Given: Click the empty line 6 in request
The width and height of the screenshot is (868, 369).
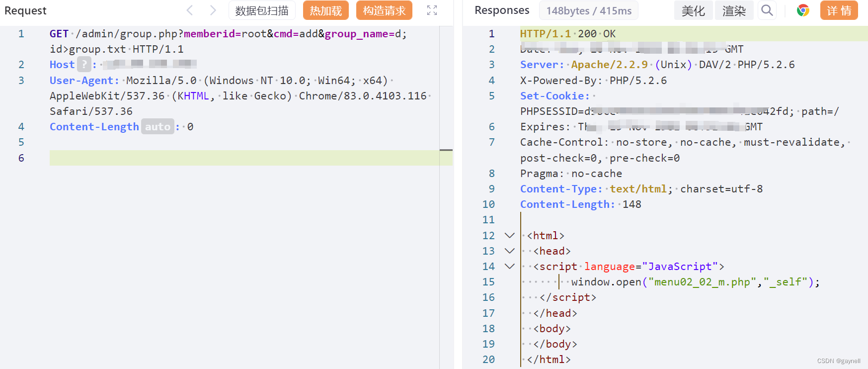Looking at the screenshot, I should (x=244, y=158).
